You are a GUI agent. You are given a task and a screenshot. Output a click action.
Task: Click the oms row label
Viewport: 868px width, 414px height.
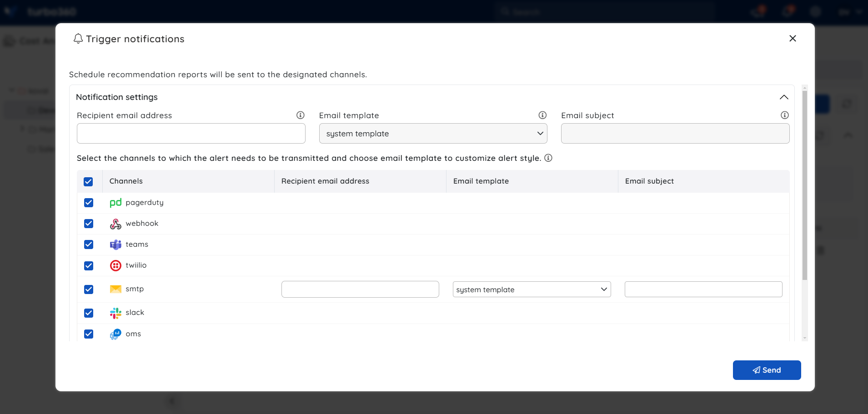[133, 334]
